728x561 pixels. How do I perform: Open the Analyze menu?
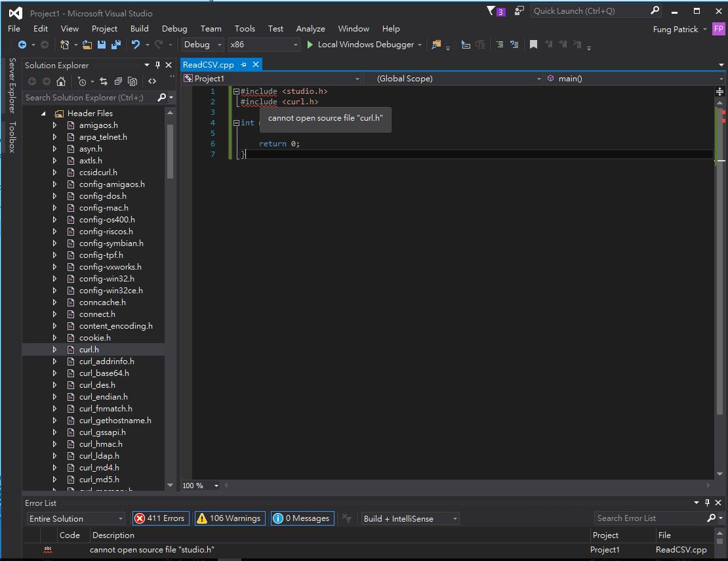[311, 29]
